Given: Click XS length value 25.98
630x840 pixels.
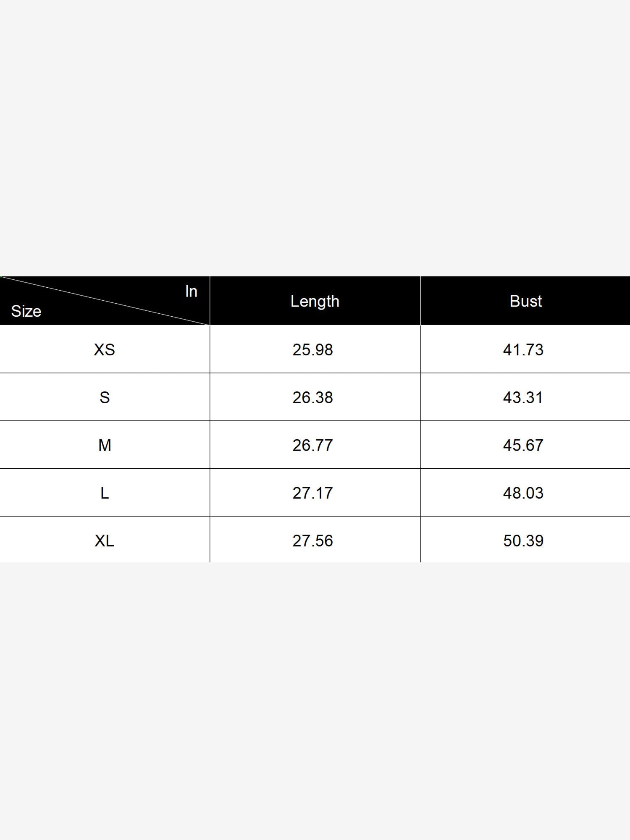Looking at the screenshot, I should (x=312, y=349).
